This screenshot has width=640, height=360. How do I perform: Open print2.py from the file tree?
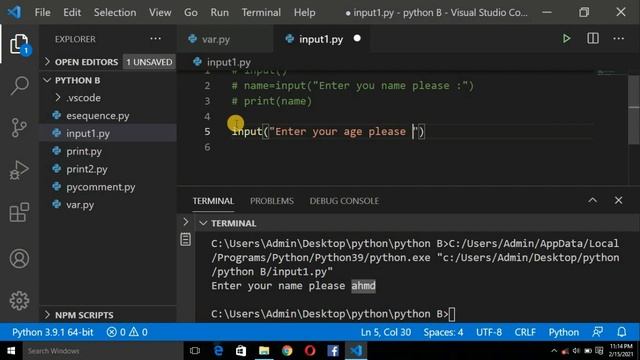click(x=108, y=169)
